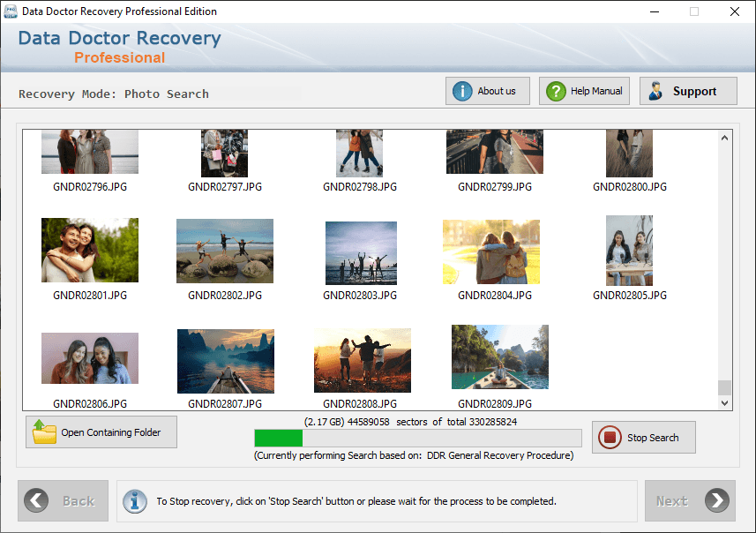The width and height of the screenshot is (756, 533).
Task: Go Back using the Back label
Action: pos(79,501)
